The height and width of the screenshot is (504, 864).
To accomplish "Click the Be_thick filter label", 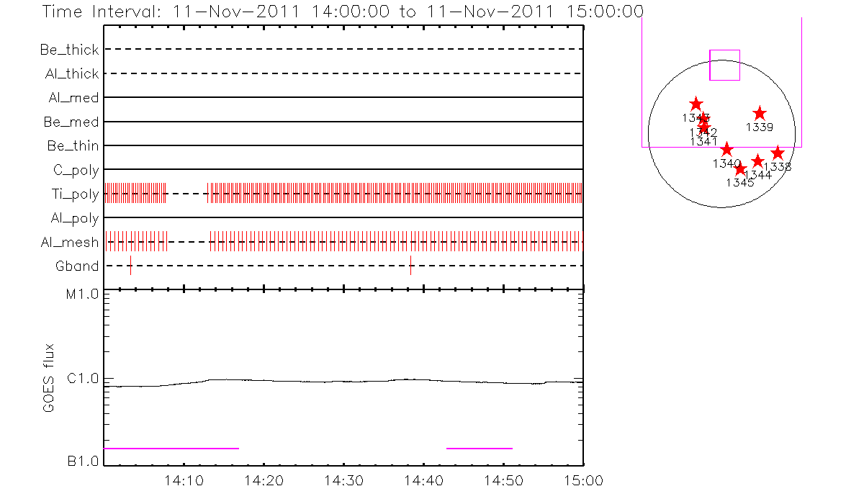I will (x=70, y=50).
